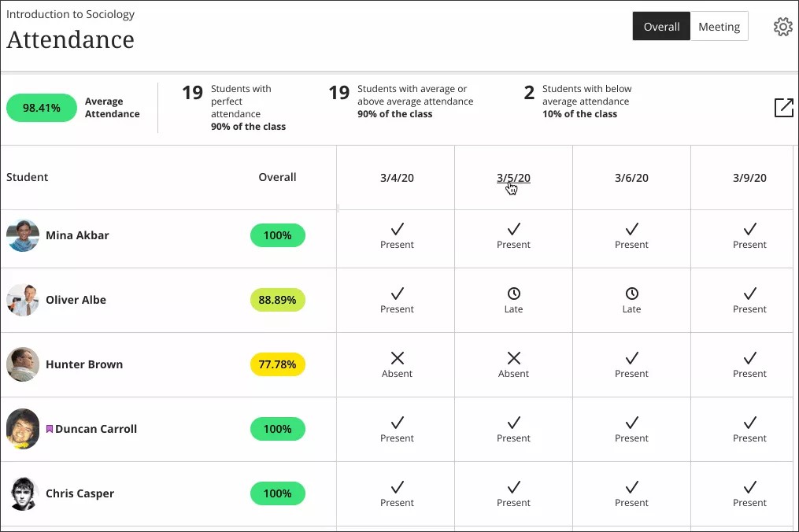The image size is (799, 532).
Task: Click Hunter Brown's yellow 77.78% overall pill
Action: pyautogui.click(x=277, y=364)
